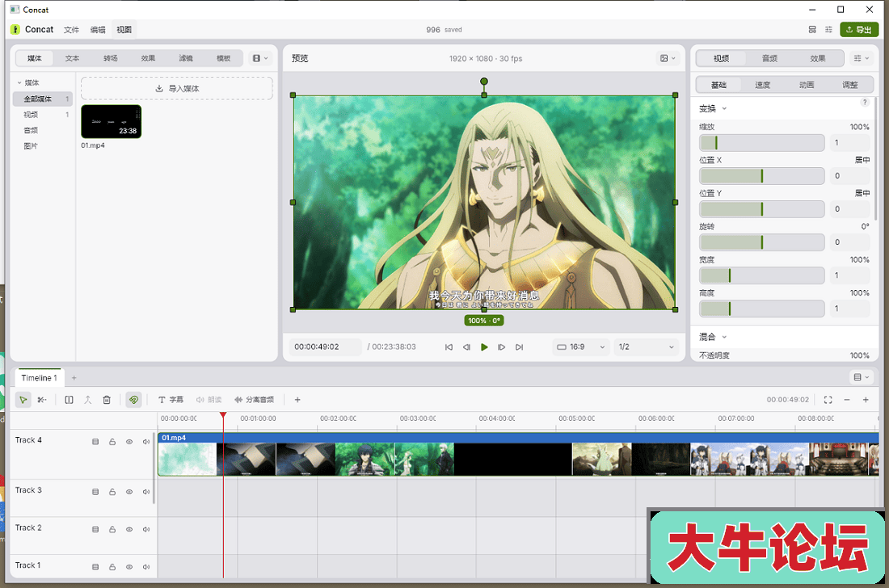889x588 pixels.
Task: Click the split clip icon
Action: click(70, 400)
